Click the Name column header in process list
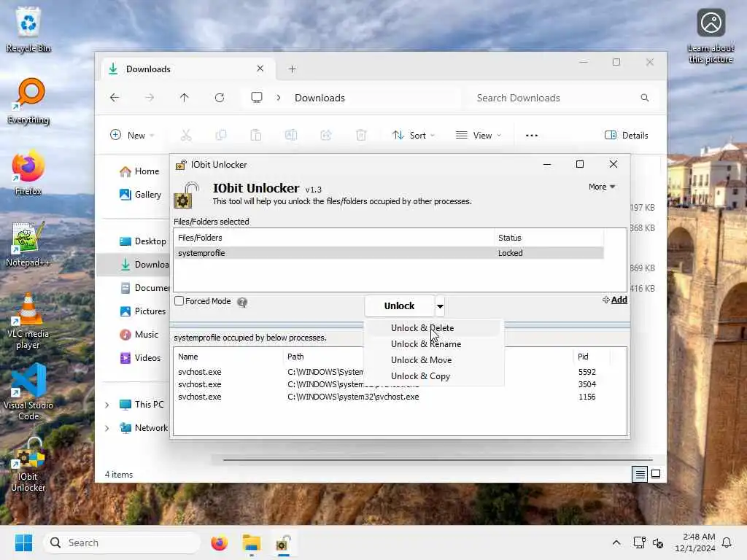The image size is (747, 560). click(228, 357)
